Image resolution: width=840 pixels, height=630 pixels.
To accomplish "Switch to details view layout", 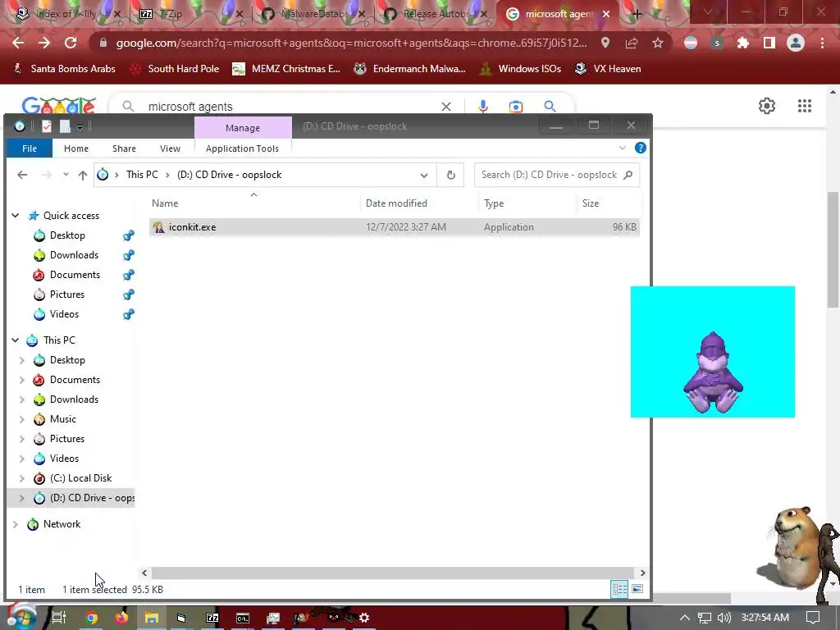I will [x=620, y=589].
